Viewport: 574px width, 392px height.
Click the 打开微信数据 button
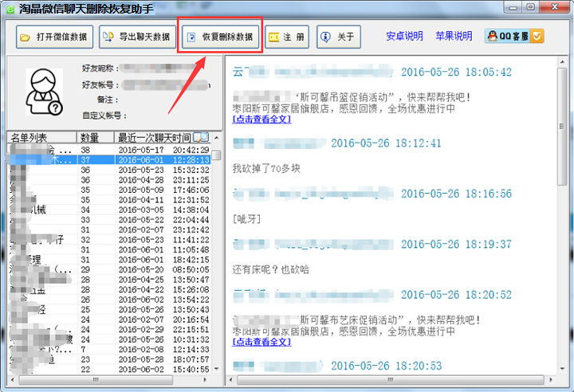pyautogui.click(x=54, y=37)
